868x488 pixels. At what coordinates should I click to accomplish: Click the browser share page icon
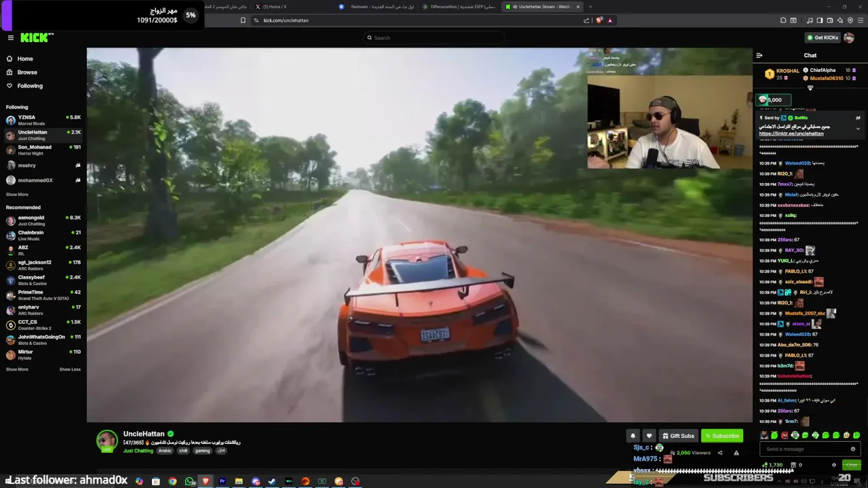(587, 20)
